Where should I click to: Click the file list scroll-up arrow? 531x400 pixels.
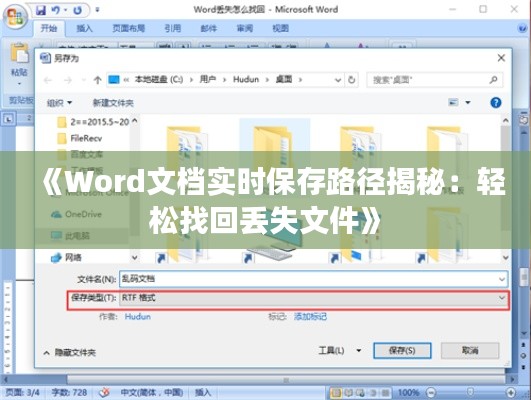click(506, 120)
